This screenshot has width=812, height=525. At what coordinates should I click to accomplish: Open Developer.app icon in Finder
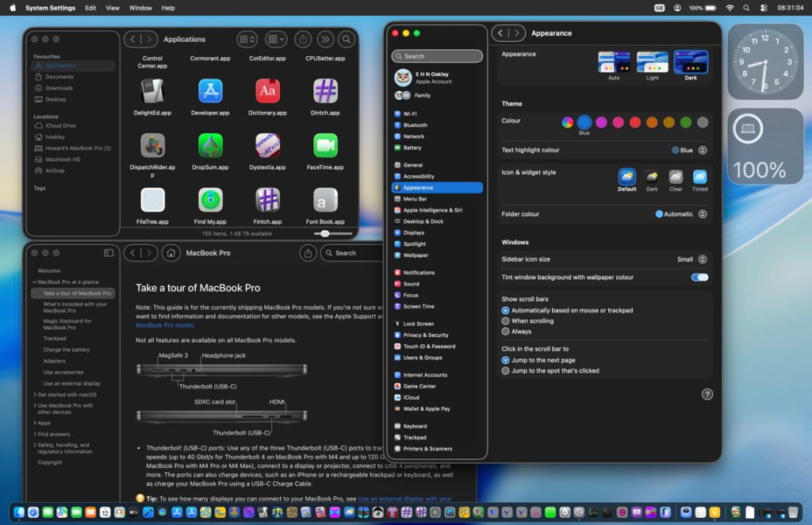210,91
